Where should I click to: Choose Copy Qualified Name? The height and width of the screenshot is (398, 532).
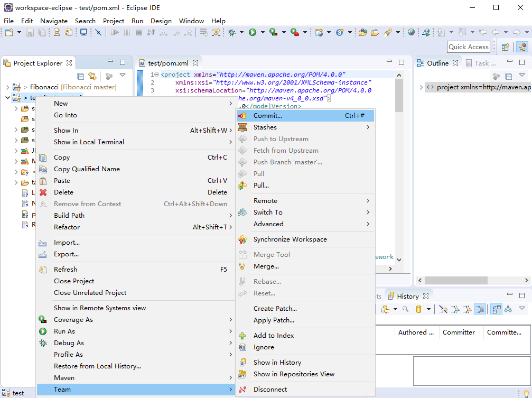coord(135,169)
